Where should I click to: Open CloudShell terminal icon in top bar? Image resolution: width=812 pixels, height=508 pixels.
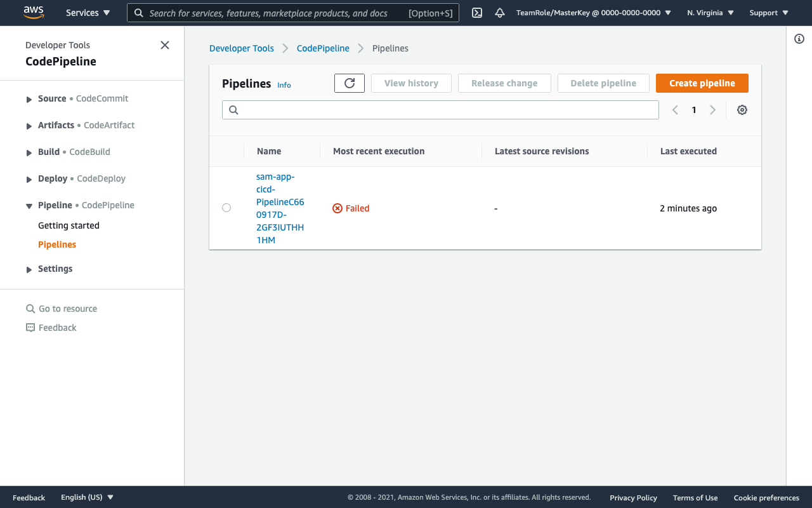pos(477,13)
